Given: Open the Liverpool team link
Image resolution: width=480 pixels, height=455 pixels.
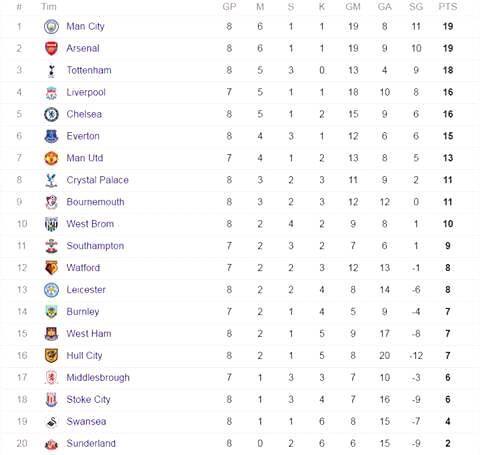Looking at the screenshot, I should click(x=86, y=92).
